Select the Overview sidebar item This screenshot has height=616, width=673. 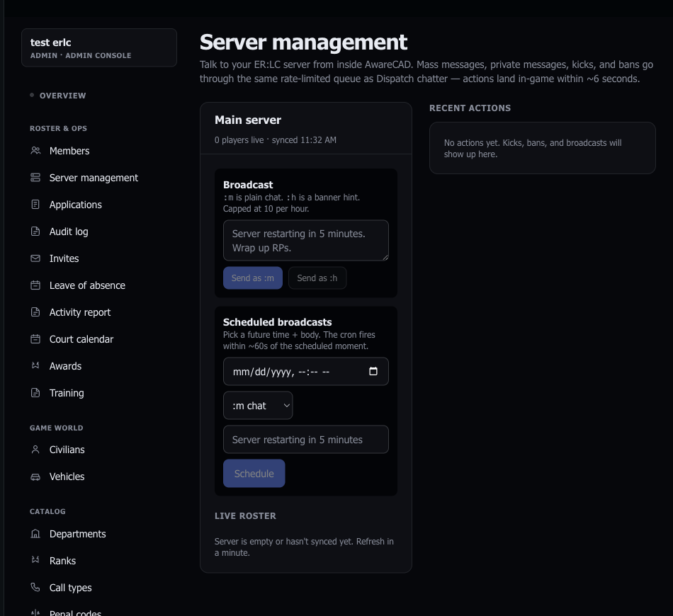(62, 96)
